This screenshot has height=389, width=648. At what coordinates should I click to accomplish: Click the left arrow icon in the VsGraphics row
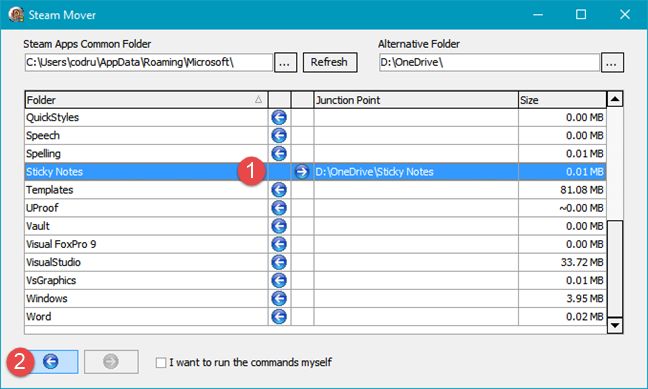point(279,280)
